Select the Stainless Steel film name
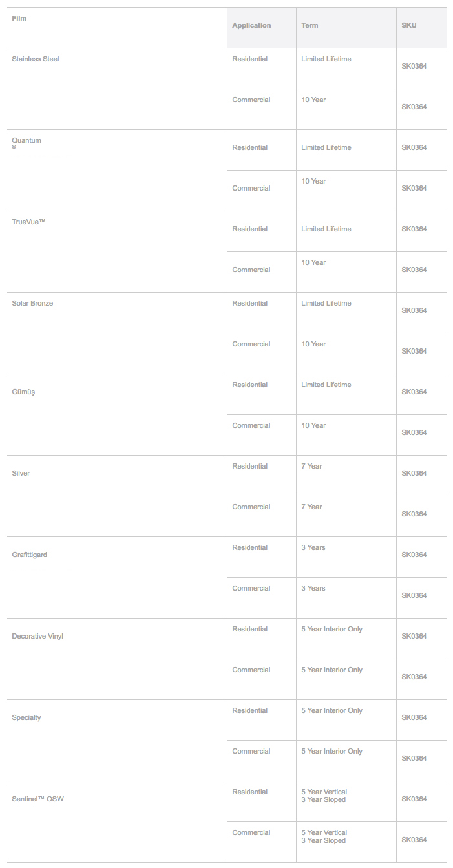The image size is (453, 868). click(36, 59)
